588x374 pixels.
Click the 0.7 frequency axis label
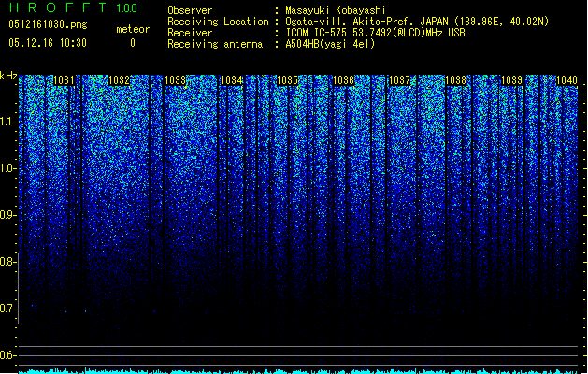[x=7, y=309]
